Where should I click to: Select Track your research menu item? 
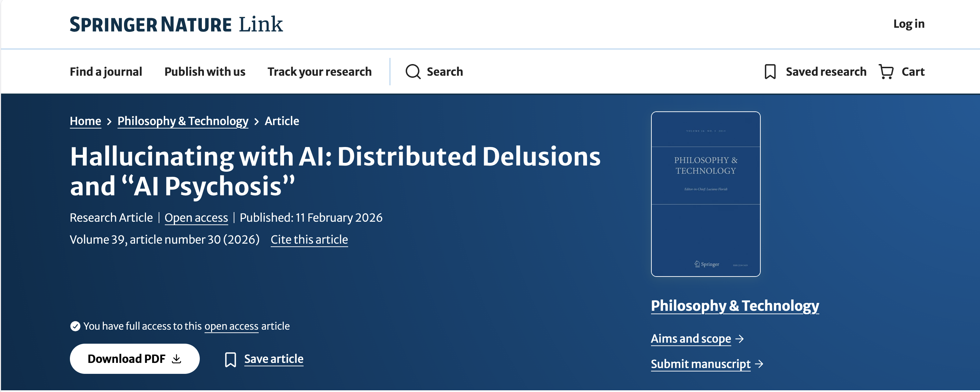tap(320, 72)
